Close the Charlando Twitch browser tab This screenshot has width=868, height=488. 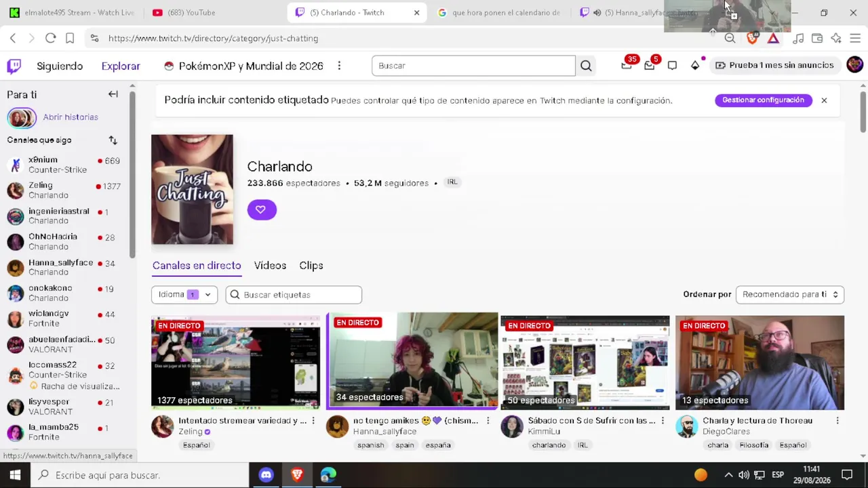[x=416, y=12]
